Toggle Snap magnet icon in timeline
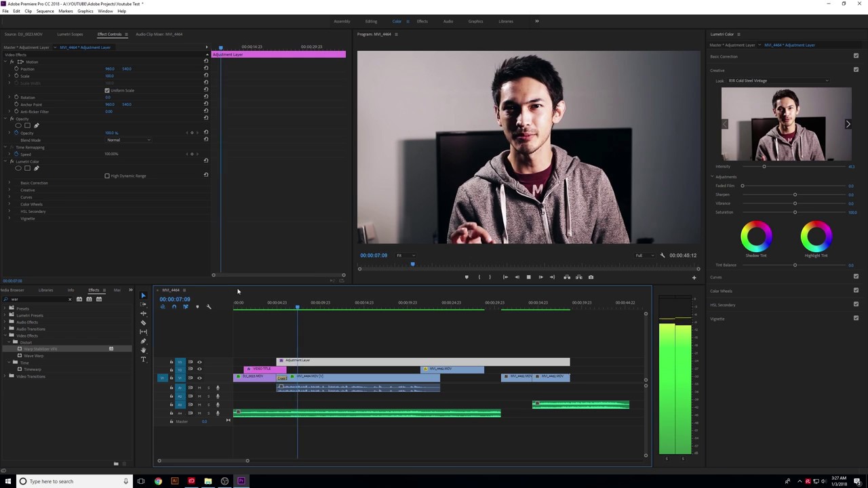Image resolution: width=868 pixels, height=488 pixels. click(x=174, y=307)
